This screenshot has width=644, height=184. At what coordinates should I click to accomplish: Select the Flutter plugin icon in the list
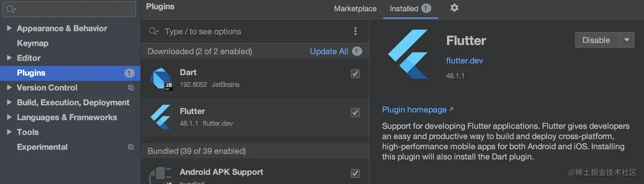(160, 117)
